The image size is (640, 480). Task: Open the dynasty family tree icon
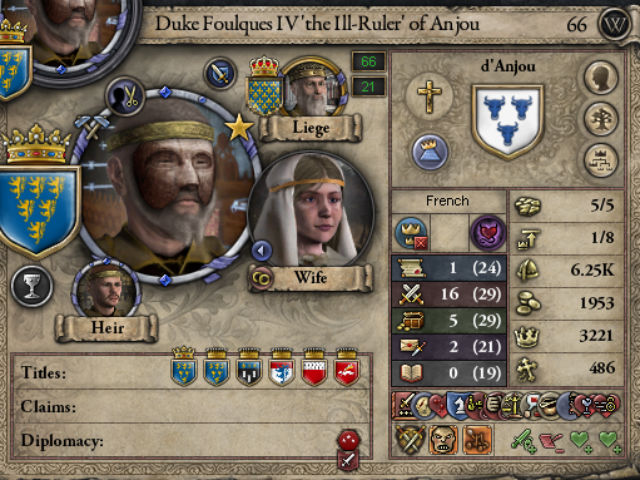[x=601, y=119]
